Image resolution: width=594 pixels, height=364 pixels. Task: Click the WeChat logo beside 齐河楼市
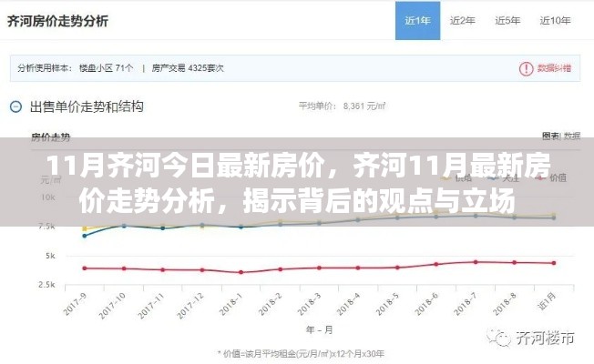[x=500, y=338]
